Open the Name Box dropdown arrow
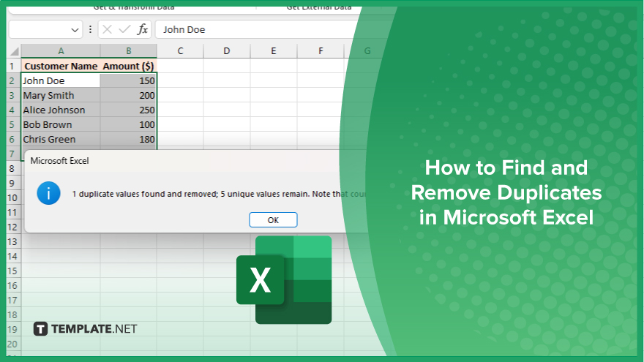Screen dimensions: 644x362 click(x=75, y=30)
